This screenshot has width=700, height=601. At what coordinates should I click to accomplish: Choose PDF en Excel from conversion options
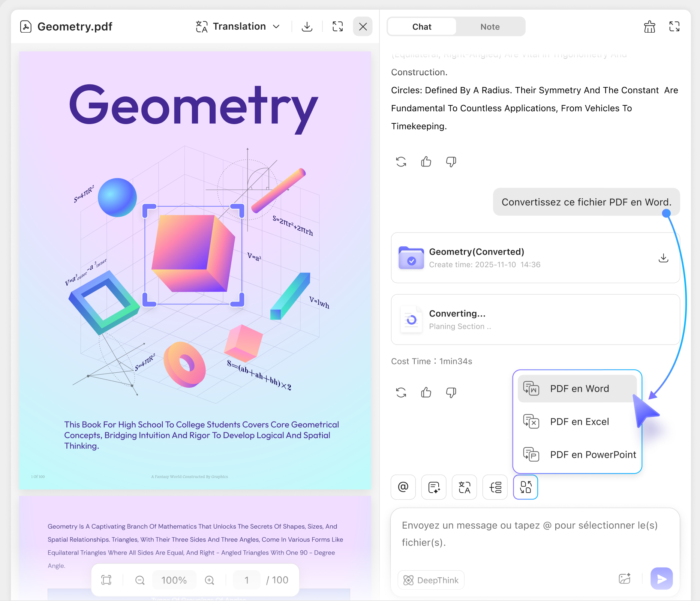pyautogui.click(x=579, y=421)
